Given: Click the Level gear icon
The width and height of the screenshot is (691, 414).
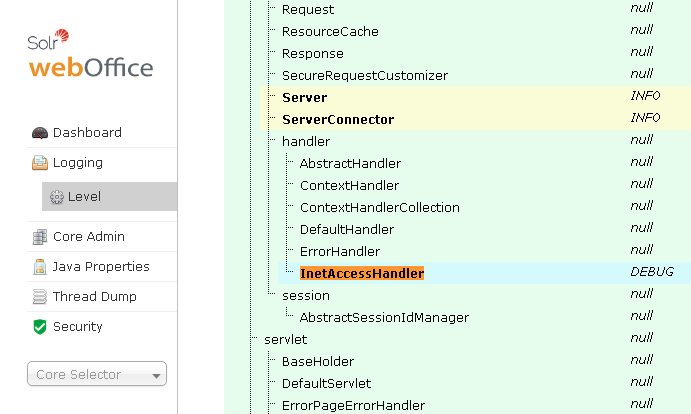Looking at the screenshot, I should click(57, 197).
